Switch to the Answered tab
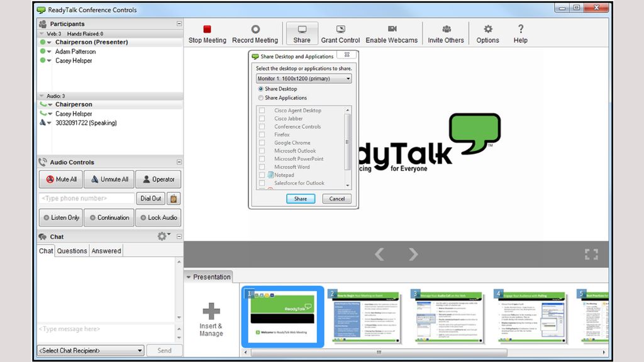644x362 pixels. tap(106, 251)
